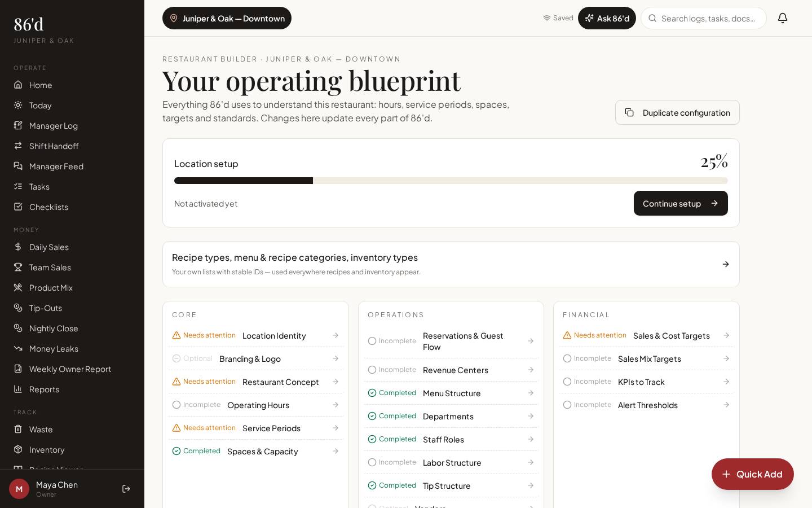
Task: Click the Location setup progress bar
Action: (x=451, y=181)
